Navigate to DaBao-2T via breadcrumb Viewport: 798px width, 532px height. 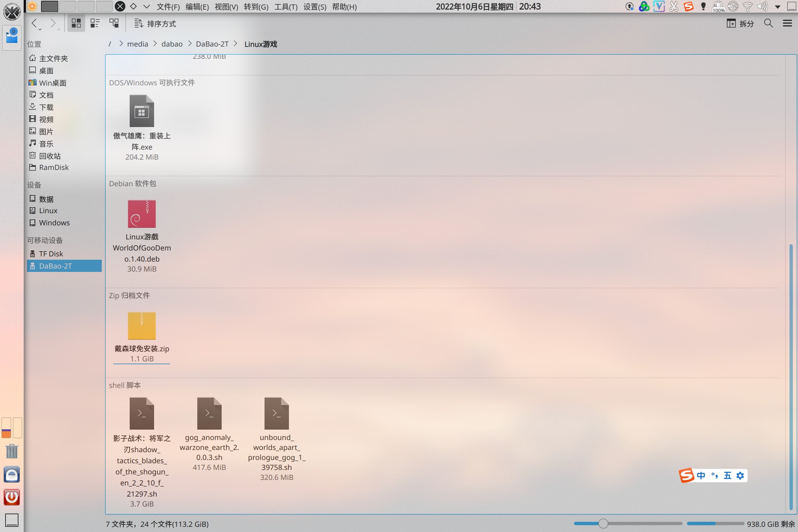coord(212,44)
